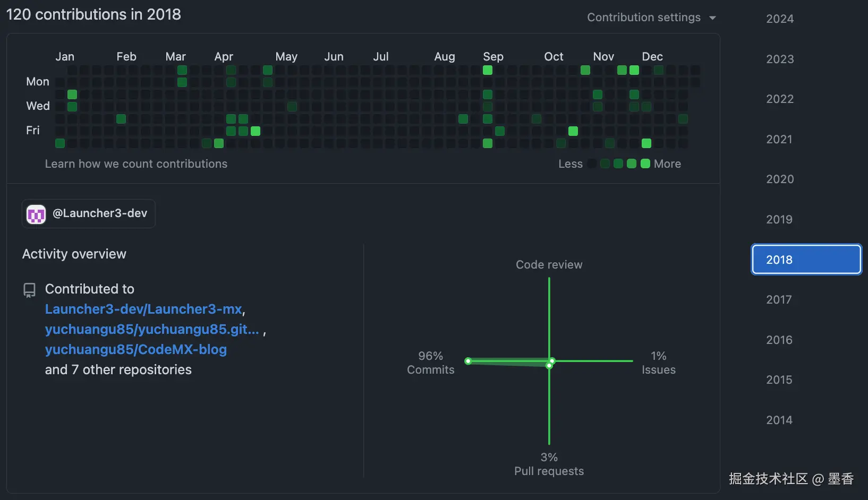The width and height of the screenshot is (868, 500).
Task: Open the yuchuangu85/CodeMX-blog repository
Action: 135,349
